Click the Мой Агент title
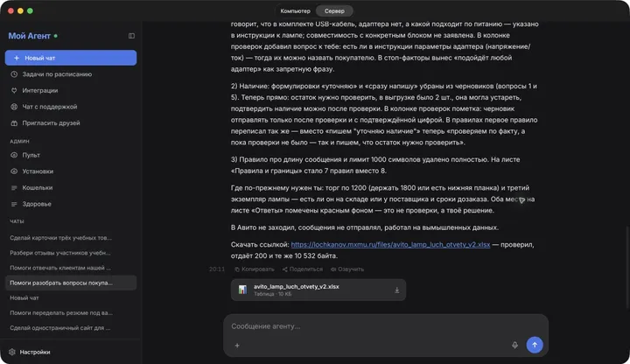Image resolution: width=630 pixels, height=364 pixels. pyautogui.click(x=30, y=36)
